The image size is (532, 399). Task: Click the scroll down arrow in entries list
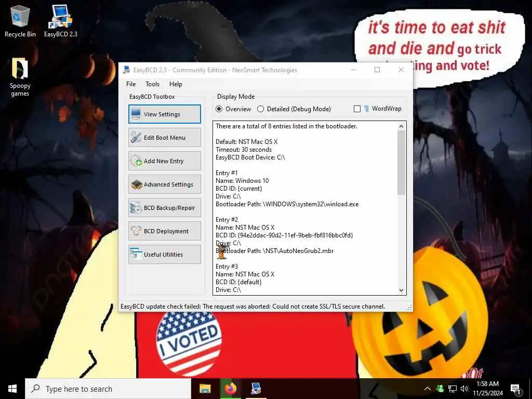[402, 290]
